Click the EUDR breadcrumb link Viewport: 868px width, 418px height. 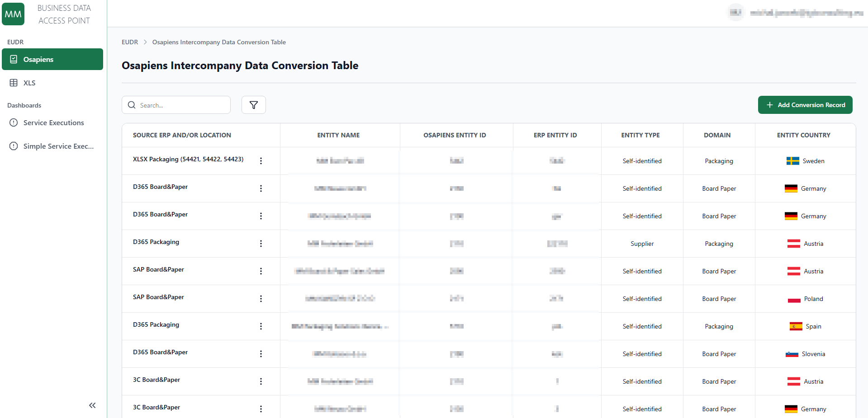pyautogui.click(x=130, y=42)
